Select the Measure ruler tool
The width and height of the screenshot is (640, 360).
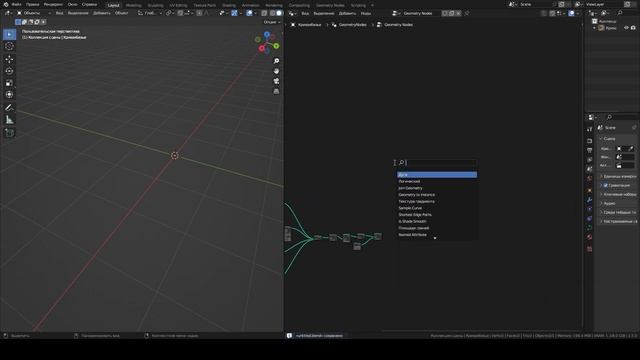pos(9,120)
